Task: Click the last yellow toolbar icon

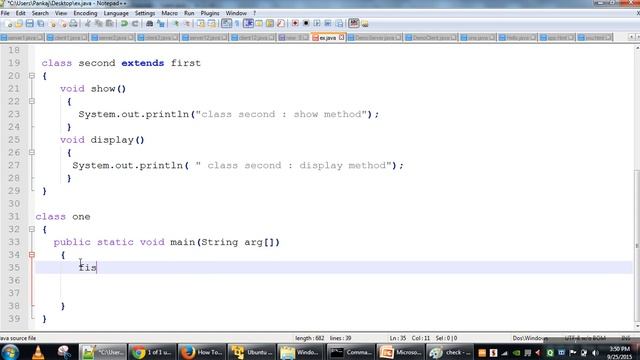Action: pyautogui.click(x=364, y=24)
